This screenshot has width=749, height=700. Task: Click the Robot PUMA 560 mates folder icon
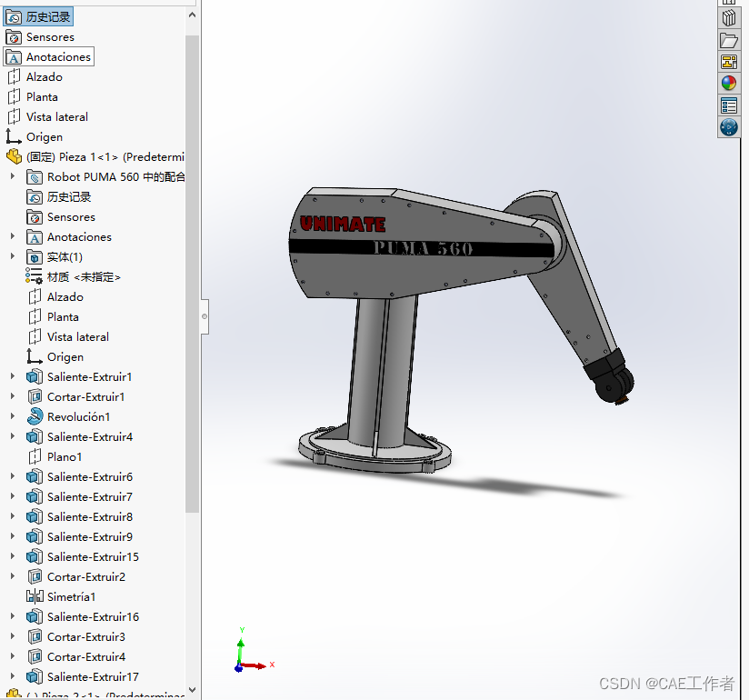point(35,177)
